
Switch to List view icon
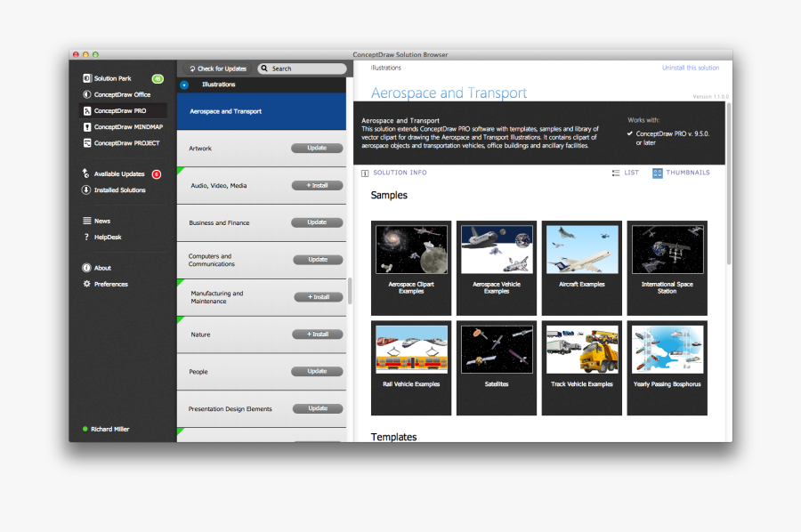click(x=616, y=173)
